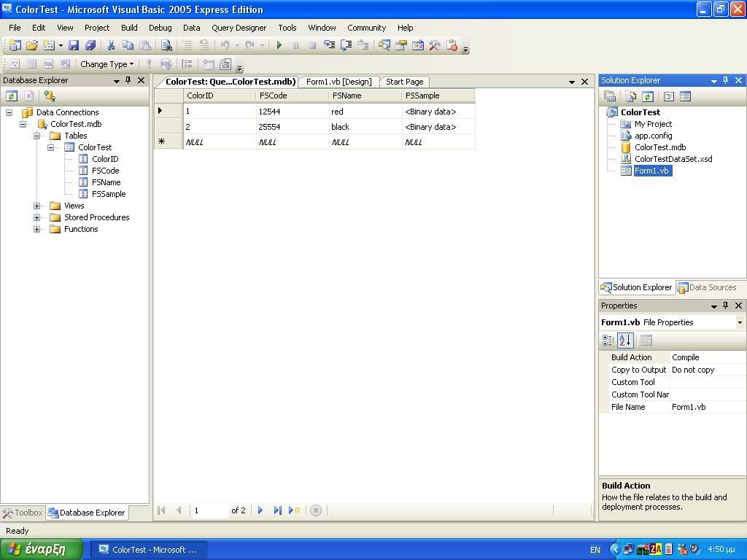Click the Save All toolbar icon
Screen dimensions: 747x560
point(90,45)
